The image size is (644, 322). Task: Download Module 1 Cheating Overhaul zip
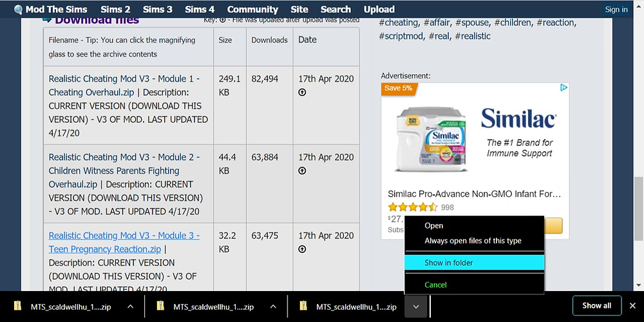(124, 86)
